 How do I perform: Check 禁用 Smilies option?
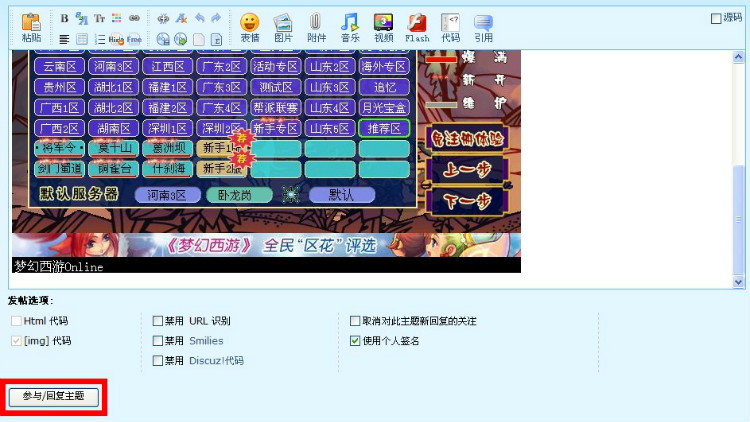point(157,341)
